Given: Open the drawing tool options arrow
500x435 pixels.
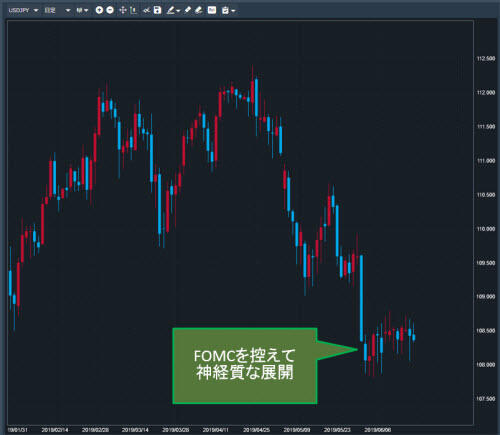Looking at the screenshot, I should tap(178, 11).
